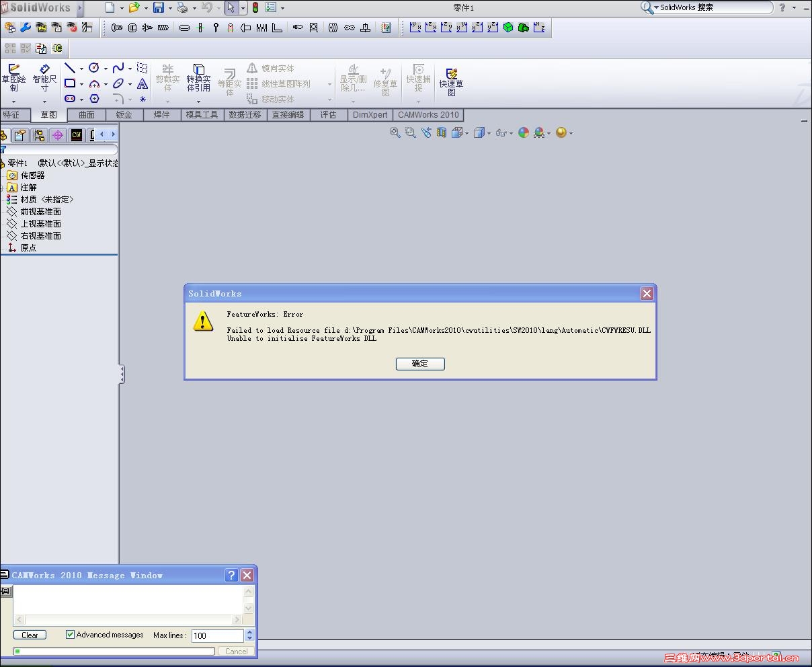
Task: Click the feature tree filter field
Action: (61, 149)
